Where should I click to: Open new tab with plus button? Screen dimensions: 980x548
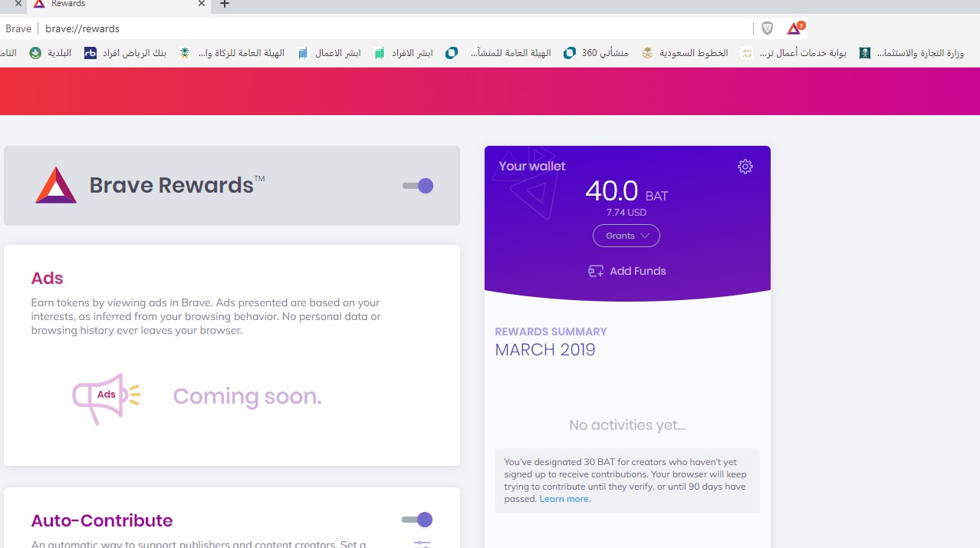(225, 4)
